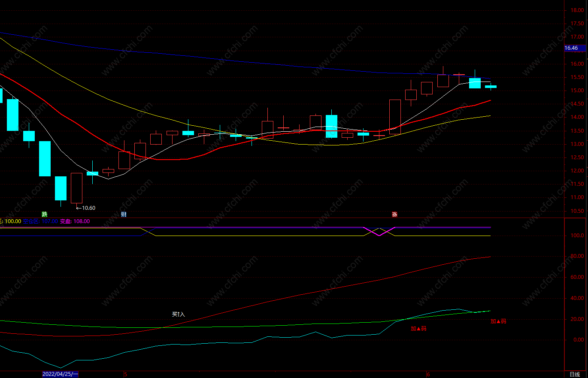Click the 空仓区: 107.00 indicator label
This screenshot has height=378, width=588.
pyautogui.click(x=40, y=221)
